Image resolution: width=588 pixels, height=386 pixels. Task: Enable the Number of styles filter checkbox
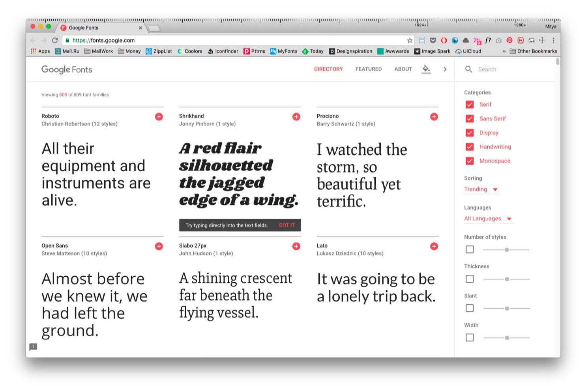point(470,249)
